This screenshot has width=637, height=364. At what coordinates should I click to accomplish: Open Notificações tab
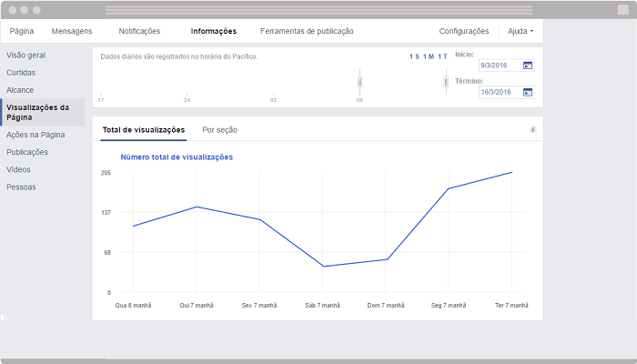[x=139, y=31]
